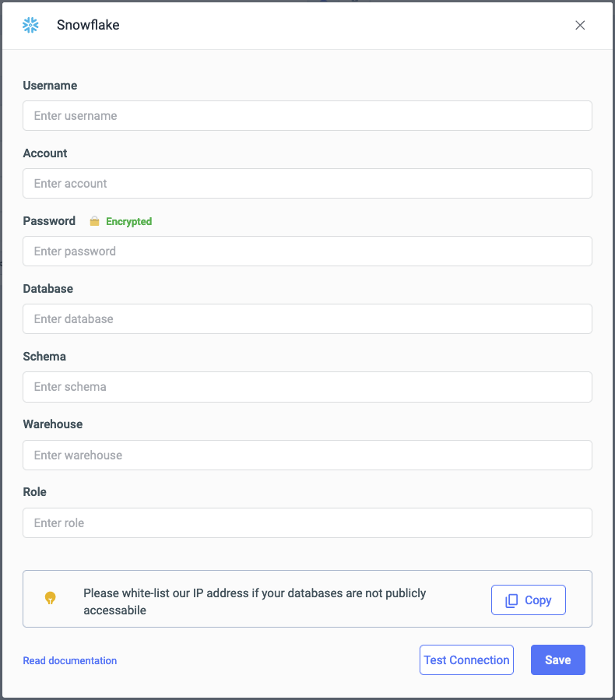The height and width of the screenshot is (700, 615).
Task: Click the Username field label
Action: pyautogui.click(x=50, y=86)
